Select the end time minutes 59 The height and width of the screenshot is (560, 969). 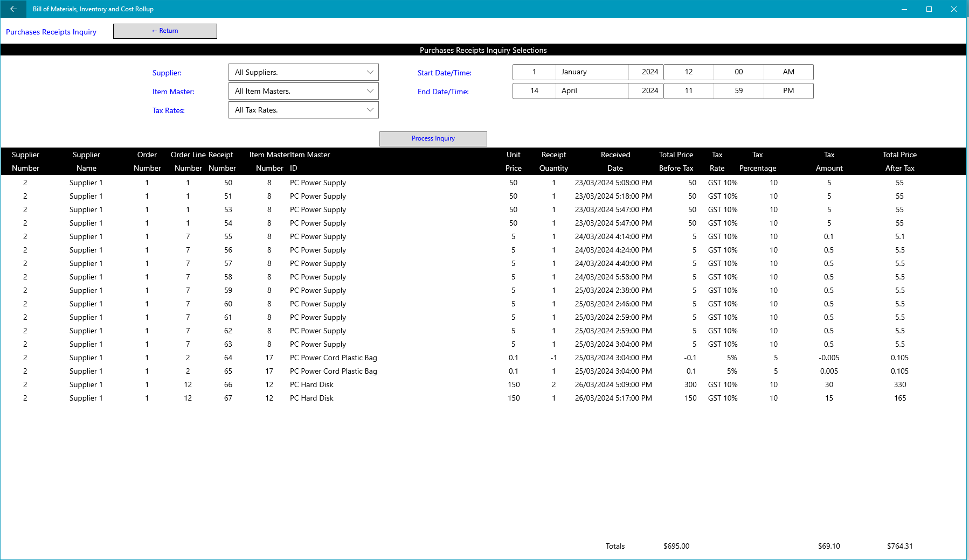point(739,90)
